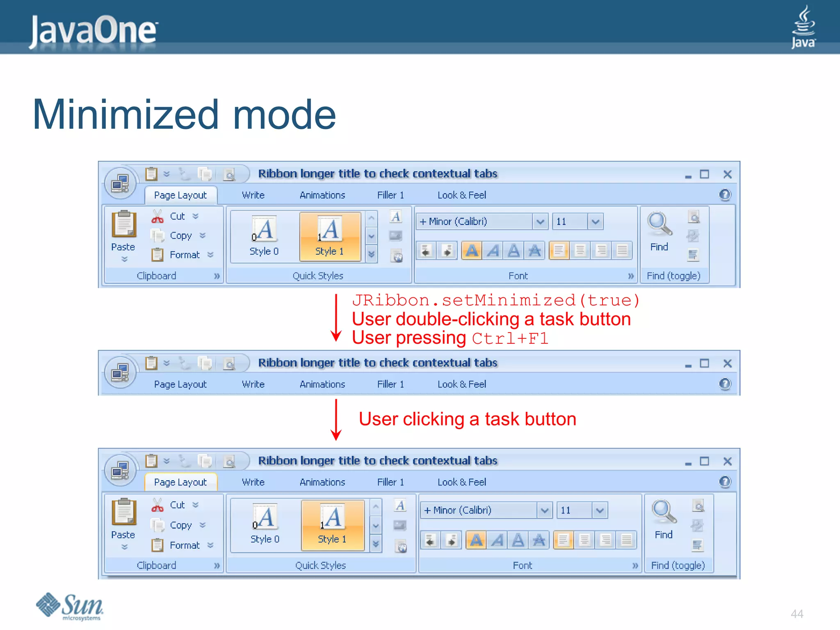Screen dimensions: 840x630
Task: Expand Font band launcher in bottom ribbon
Action: tap(635, 566)
